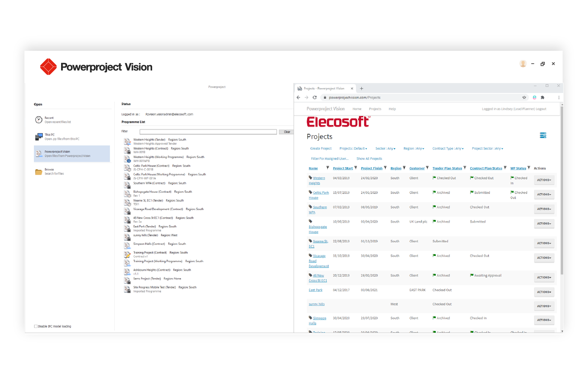Filter the Name column
This screenshot has height=387, width=588.
327,168
